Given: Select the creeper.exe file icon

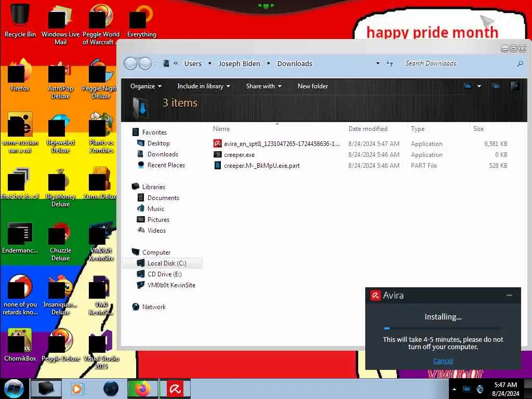Looking at the screenshot, I should click(x=218, y=154).
